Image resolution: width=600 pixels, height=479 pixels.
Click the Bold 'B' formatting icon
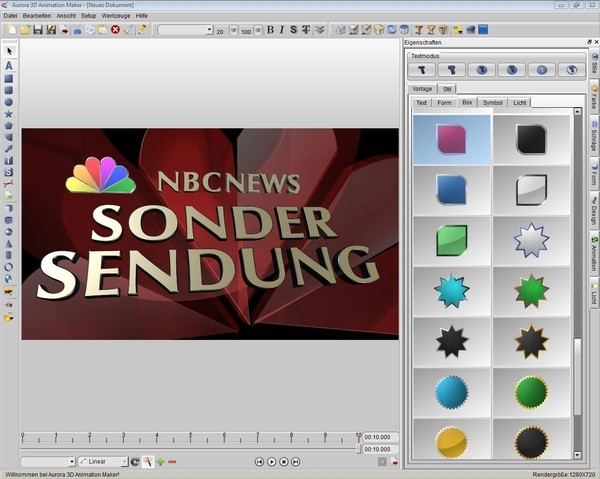click(x=270, y=29)
